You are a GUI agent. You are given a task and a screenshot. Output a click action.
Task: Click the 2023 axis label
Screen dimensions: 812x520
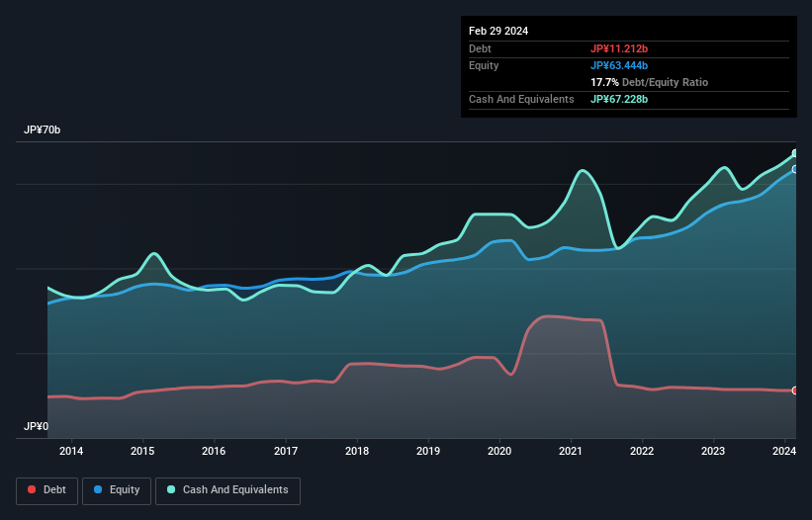(x=713, y=451)
